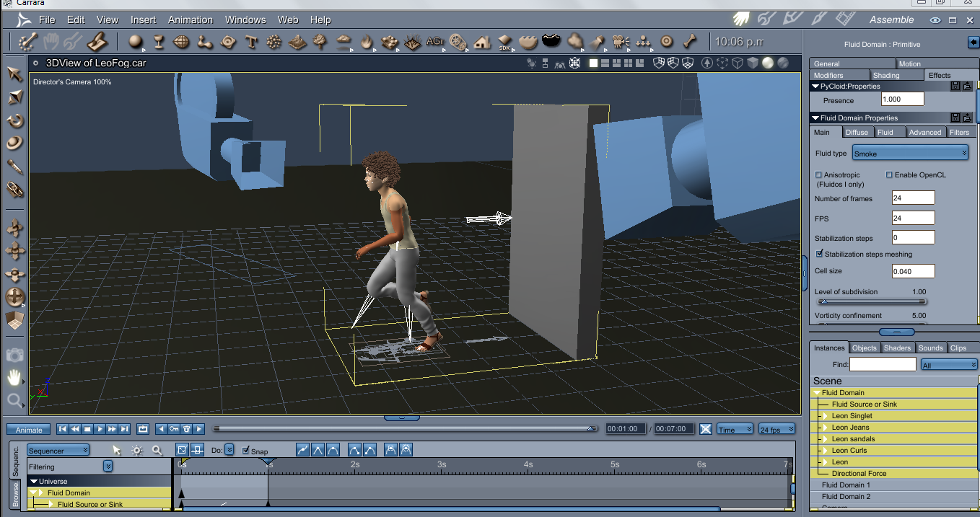Insert a camera object

point(620,42)
